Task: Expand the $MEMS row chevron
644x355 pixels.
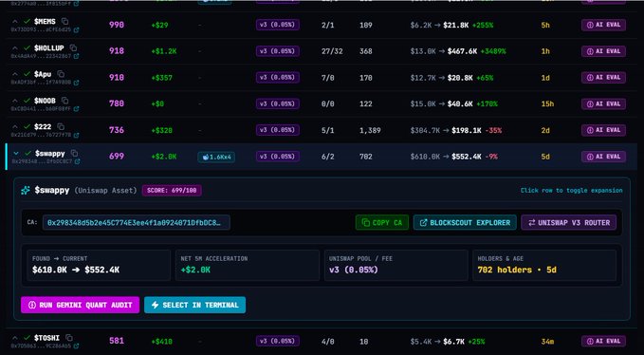Action: pyautogui.click(x=15, y=22)
